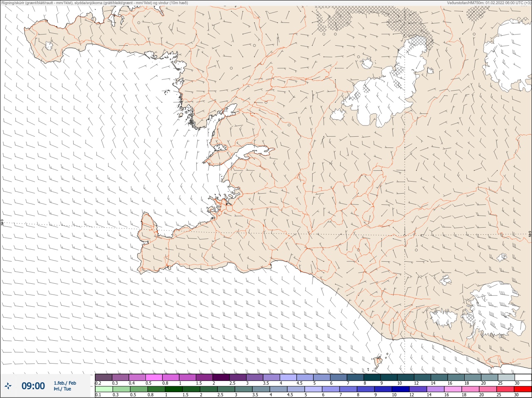Select lower-scale pink swatch between 16 and 18
The image size is (532, 398).
[453, 389]
